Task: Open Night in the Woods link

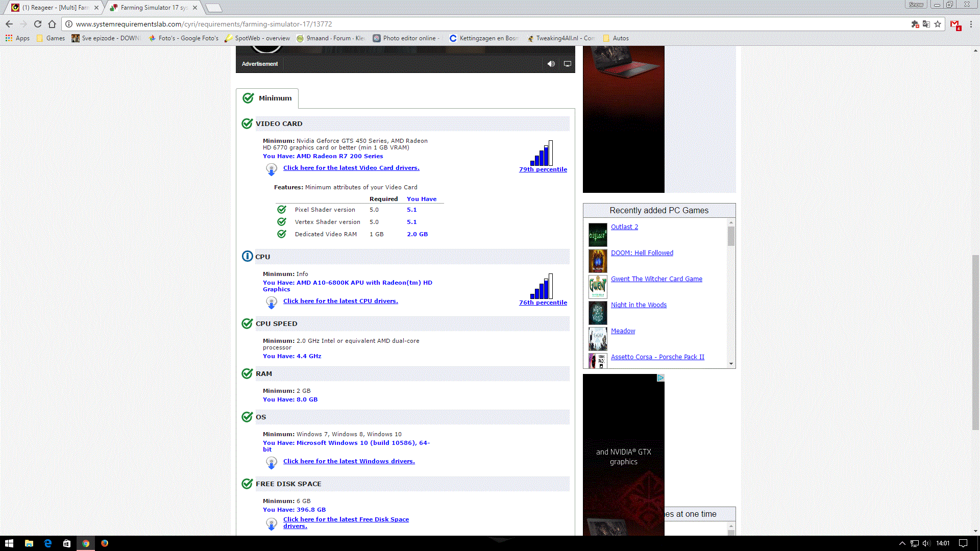Action: coord(639,305)
